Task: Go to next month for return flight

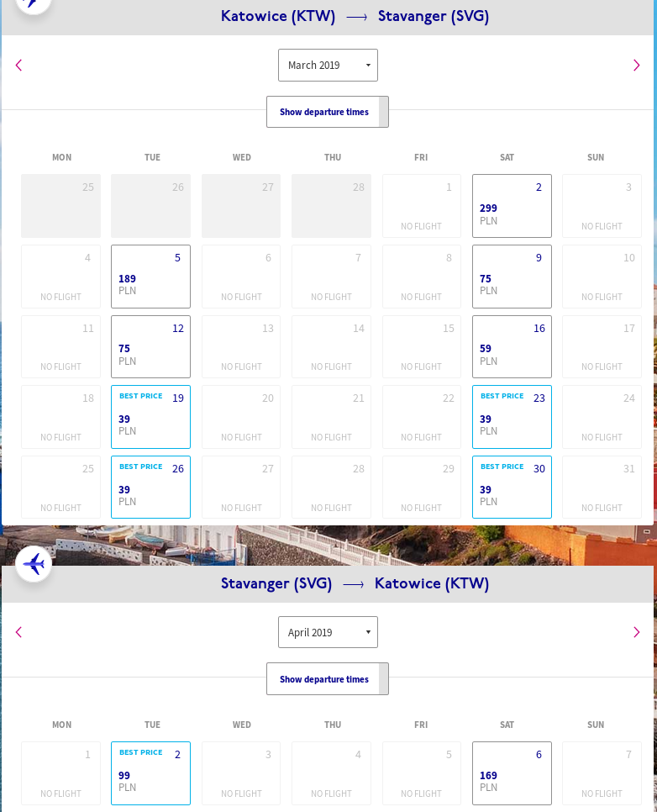Action: [636, 632]
